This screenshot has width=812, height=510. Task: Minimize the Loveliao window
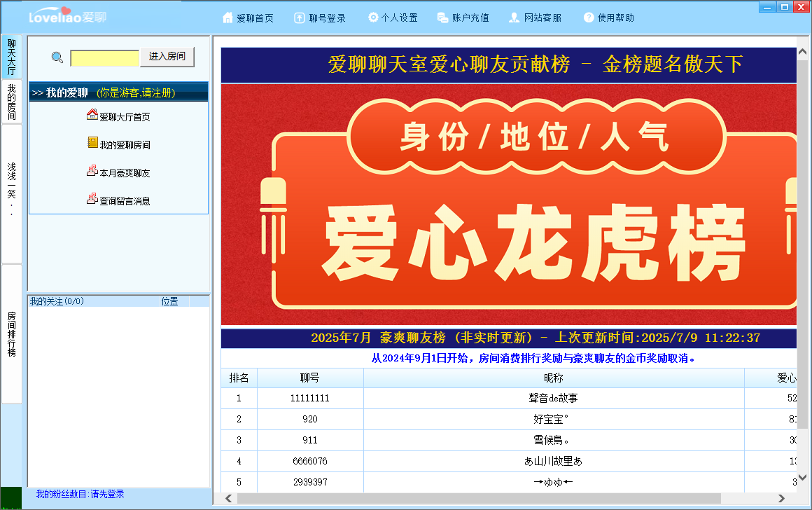[767, 7]
